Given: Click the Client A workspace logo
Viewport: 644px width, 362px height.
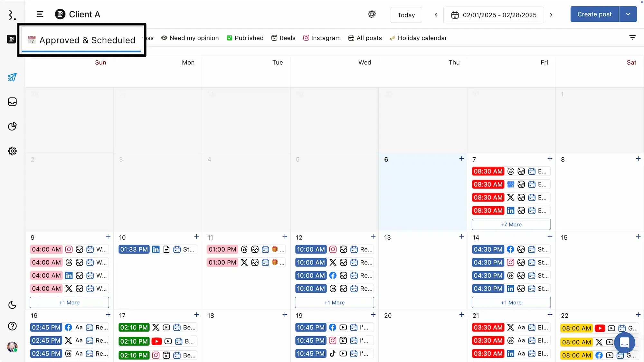Looking at the screenshot, I should pyautogui.click(x=60, y=14).
